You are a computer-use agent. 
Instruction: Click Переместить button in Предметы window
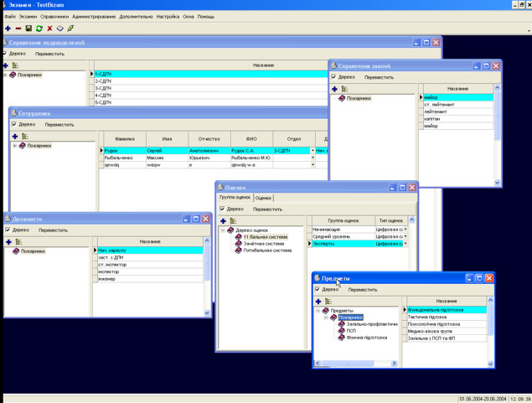363,290
